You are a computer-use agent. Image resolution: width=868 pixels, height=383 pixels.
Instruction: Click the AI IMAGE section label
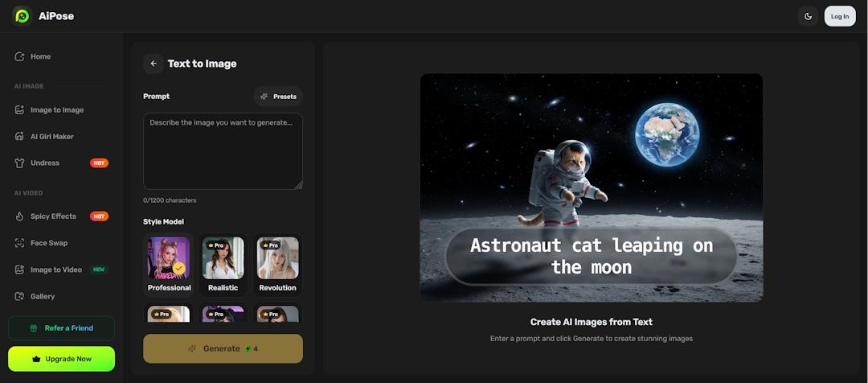(x=29, y=86)
